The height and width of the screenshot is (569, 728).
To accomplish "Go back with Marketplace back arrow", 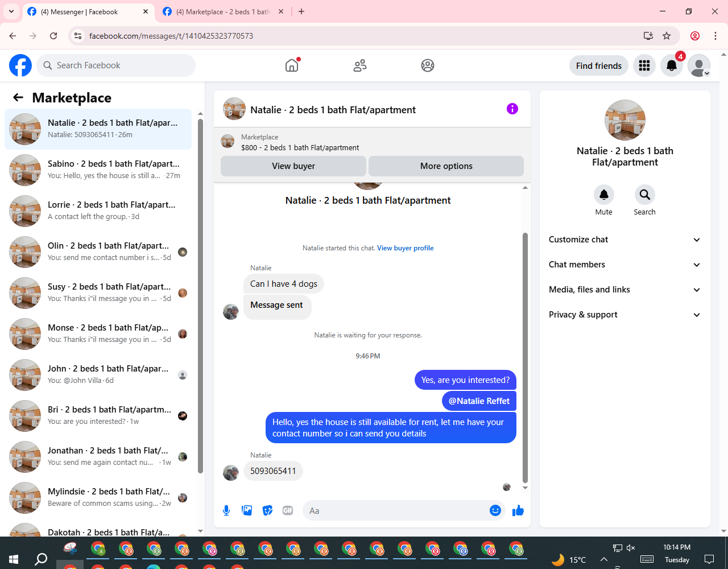I will pyautogui.click(x=18, y=97).
